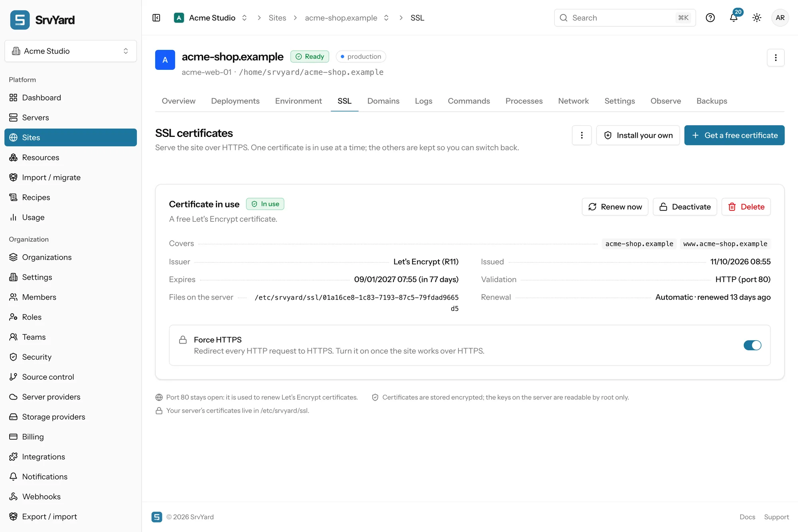Click the www.acme-shop.example domain chip
The height and width of the screenshot is (532, 798).
click(725, 244)
